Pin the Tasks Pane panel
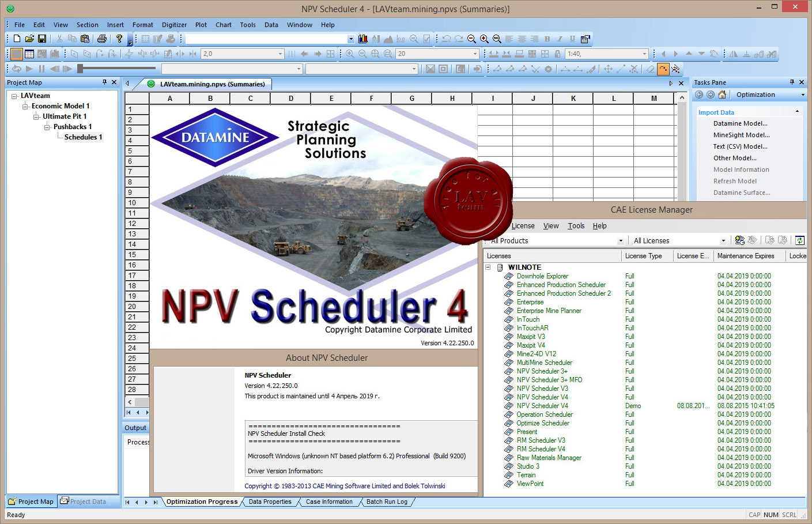 [792, 82]
